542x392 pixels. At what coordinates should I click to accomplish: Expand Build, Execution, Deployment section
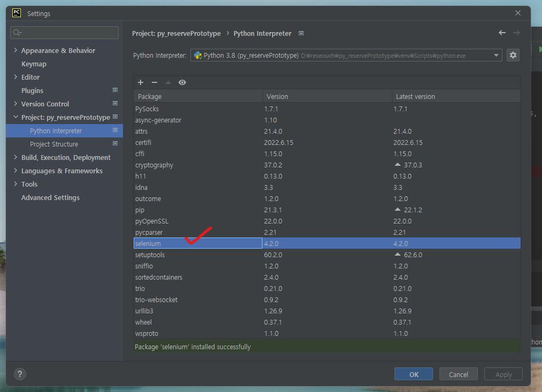pos(16,157)
